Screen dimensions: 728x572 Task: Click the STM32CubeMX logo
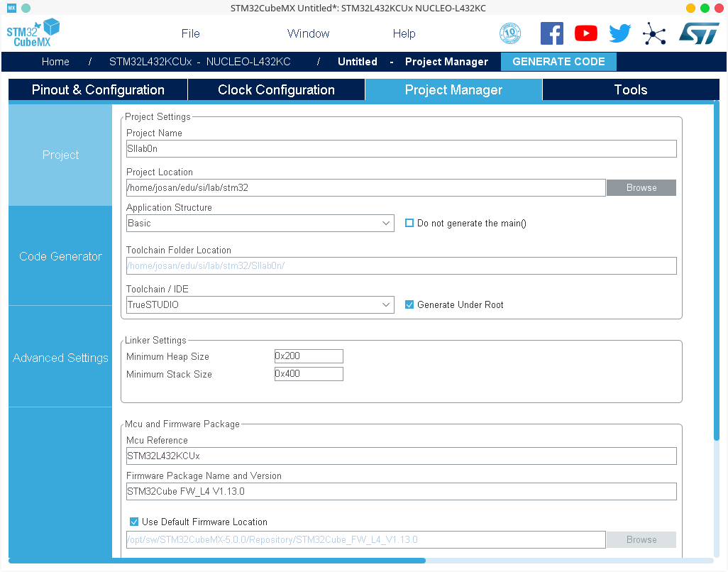(33, 33)
